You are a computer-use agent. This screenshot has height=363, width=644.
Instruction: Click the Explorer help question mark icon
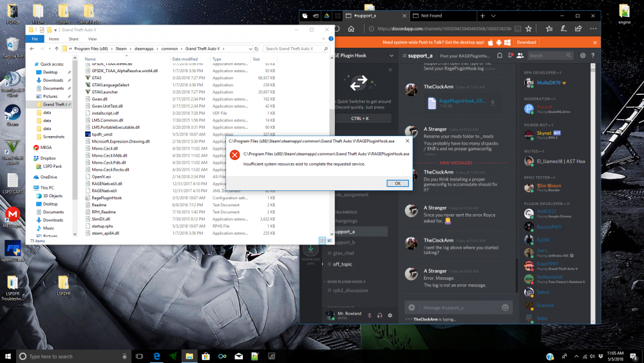point(330,39)
